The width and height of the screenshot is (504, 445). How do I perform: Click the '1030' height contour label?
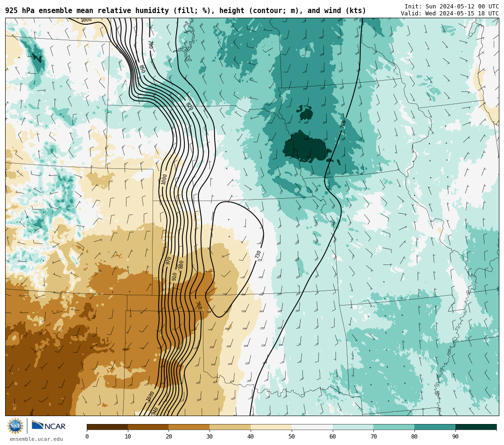(150, 396)
